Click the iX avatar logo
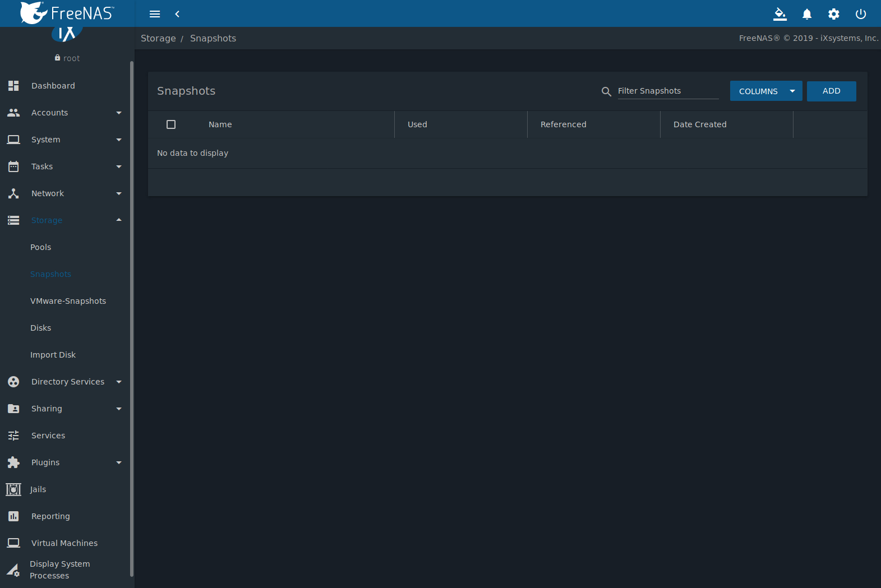The height and width of the screenshot is (588, 881). pos(67,34)
